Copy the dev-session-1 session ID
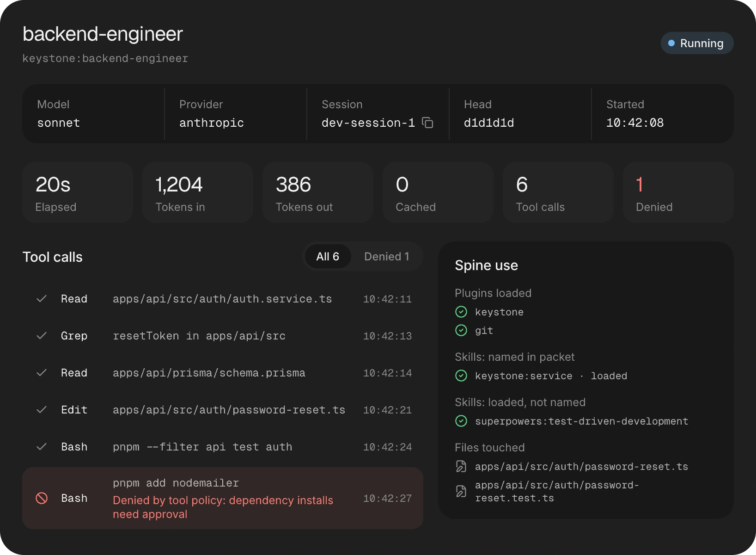The width and height of the screenshot is (756, 555). click(x=428, y=123)
